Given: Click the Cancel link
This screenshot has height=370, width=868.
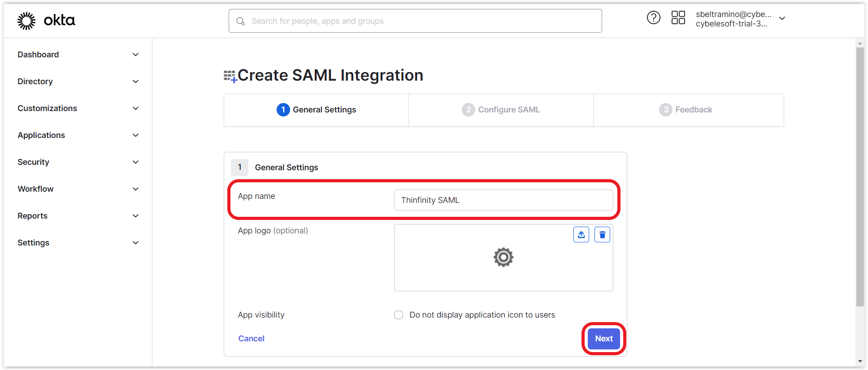Looking at the screenshot, I should [251, 339].
